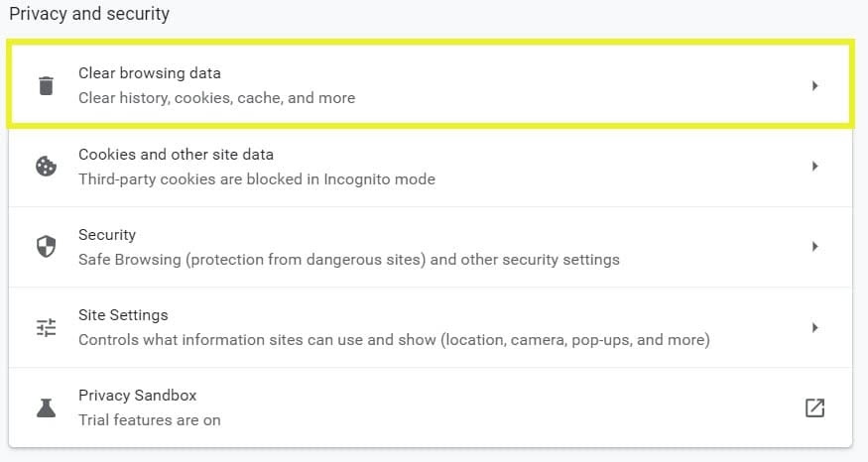Click the Safe Browsing description text
The width and height of the screenshot is (868, 462).
pyautogui.click(x=348, y=260)
